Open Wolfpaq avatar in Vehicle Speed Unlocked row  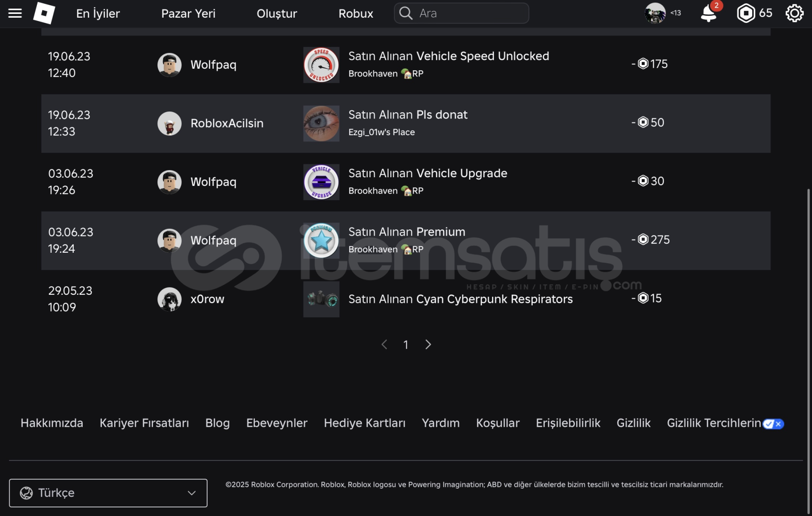click(169, 64)
